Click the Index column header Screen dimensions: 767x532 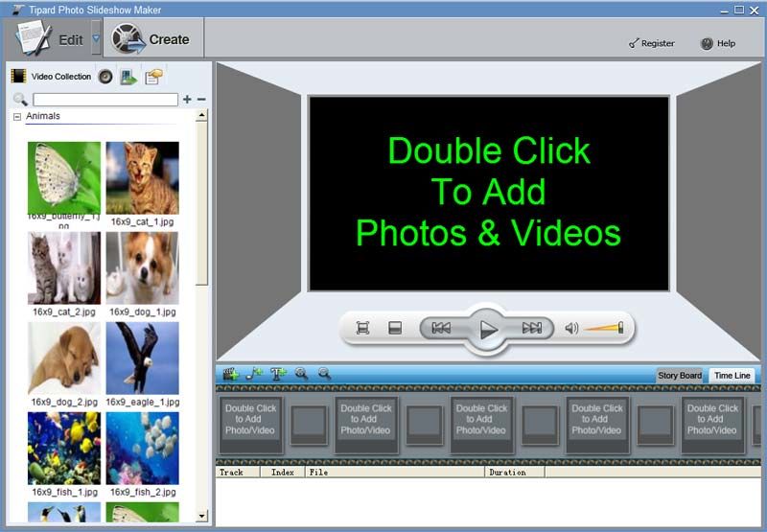tap(283, 473)
